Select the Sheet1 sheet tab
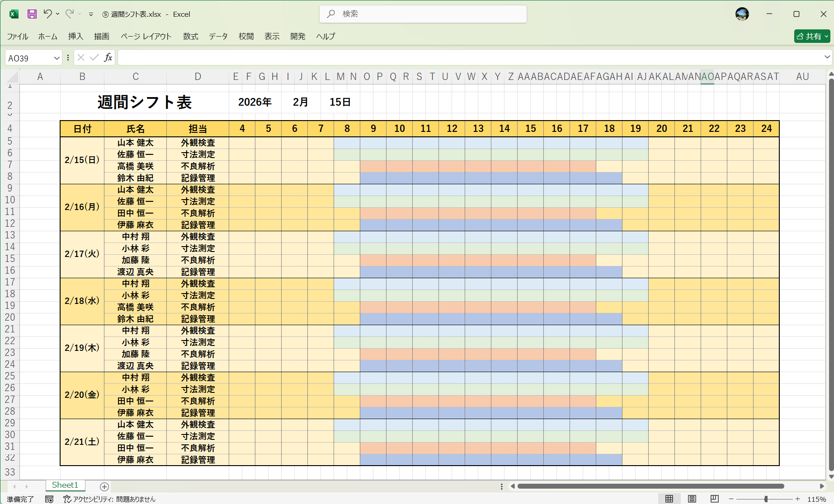 (x=65, y=485)
